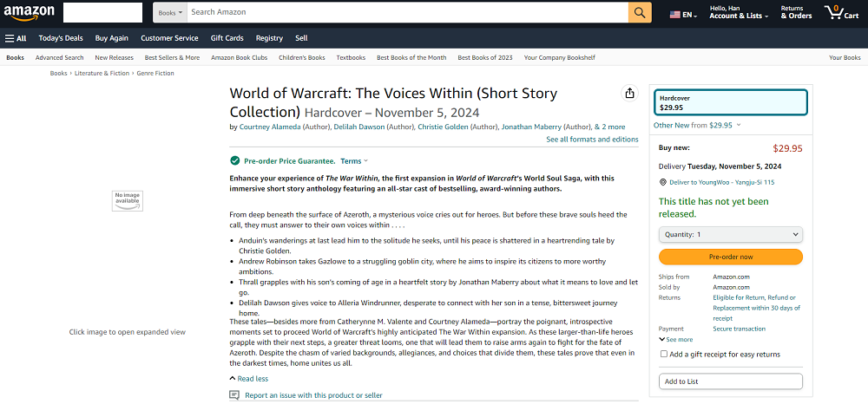This screenshot has width=868, height=404.
Task: Open Customer Service
Action: (169, 38)
